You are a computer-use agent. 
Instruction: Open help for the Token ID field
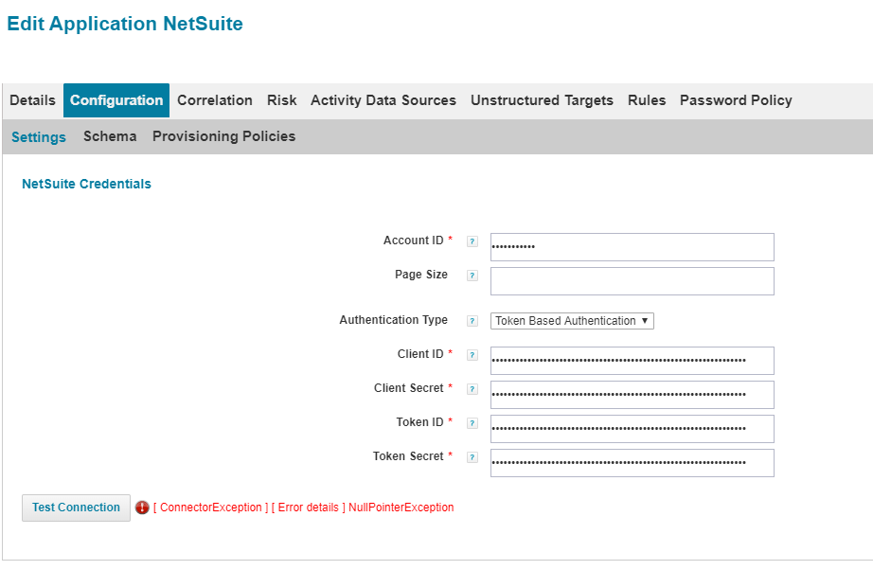(x=472, y=422)
